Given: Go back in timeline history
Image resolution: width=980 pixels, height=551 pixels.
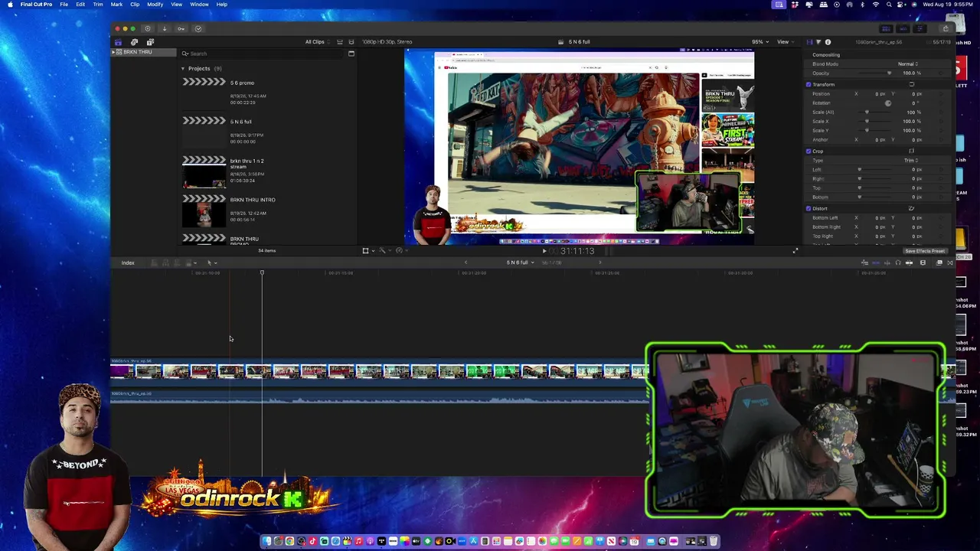Looking at the screenshot, I should tap(465, 262).
